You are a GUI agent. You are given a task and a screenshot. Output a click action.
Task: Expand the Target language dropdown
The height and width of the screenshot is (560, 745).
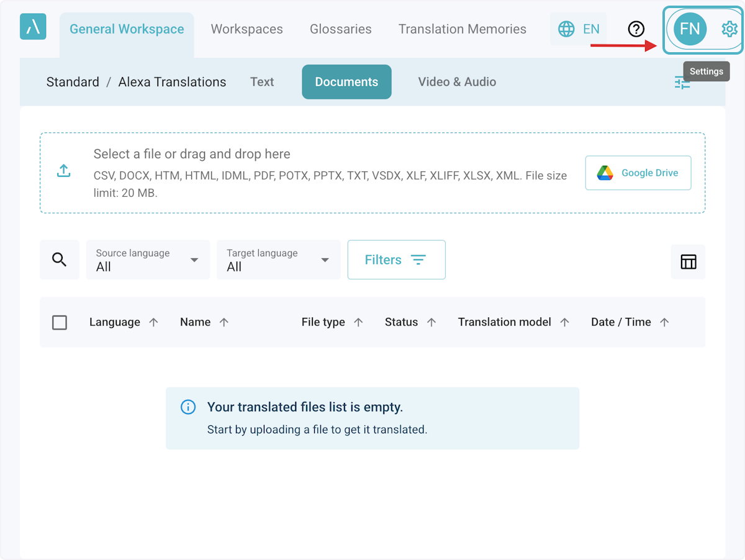pos(278,260)
